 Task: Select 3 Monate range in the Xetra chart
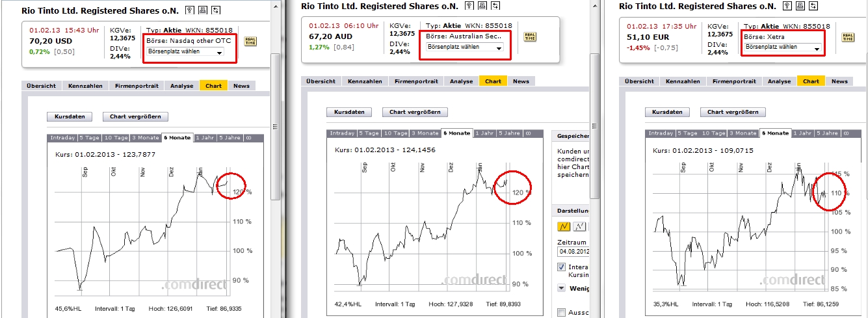click(x=743, y=133)
